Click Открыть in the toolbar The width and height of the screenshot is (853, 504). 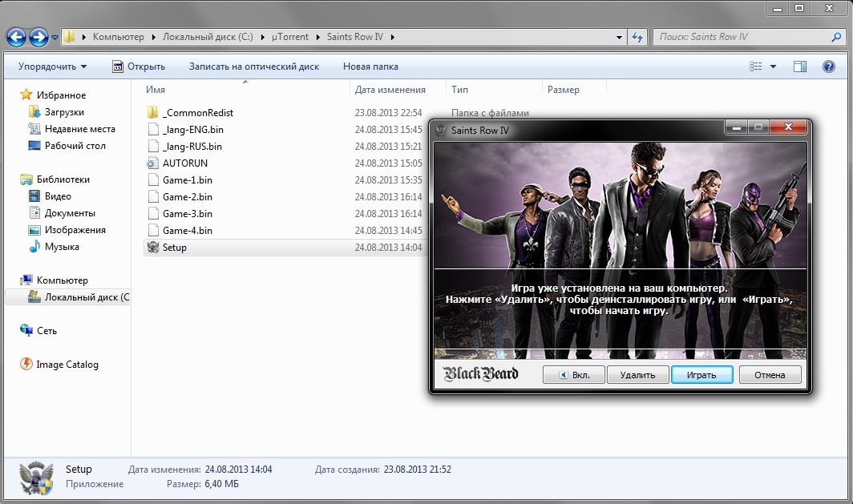point(139,67)
